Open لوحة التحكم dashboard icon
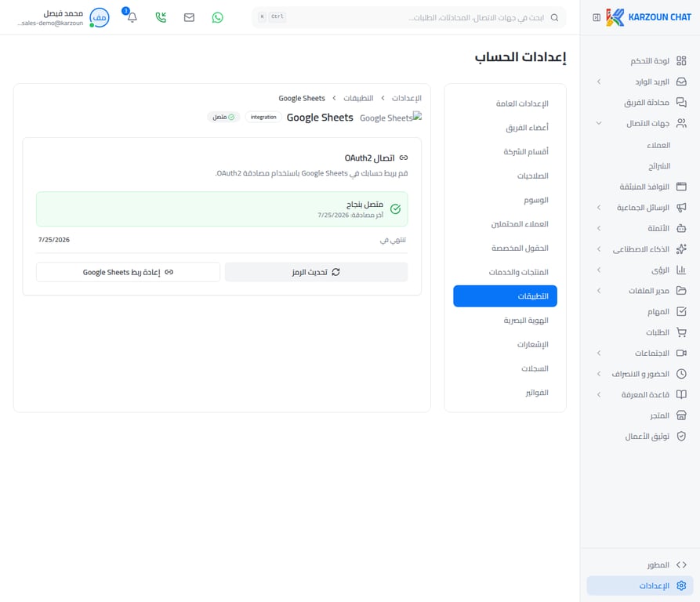Viewport: 700px width, 602px height. pyautogui.click(x=681, y=60)
